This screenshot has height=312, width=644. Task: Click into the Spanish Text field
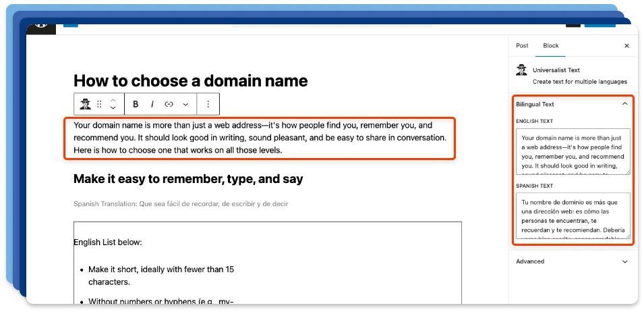click(572, 215)
